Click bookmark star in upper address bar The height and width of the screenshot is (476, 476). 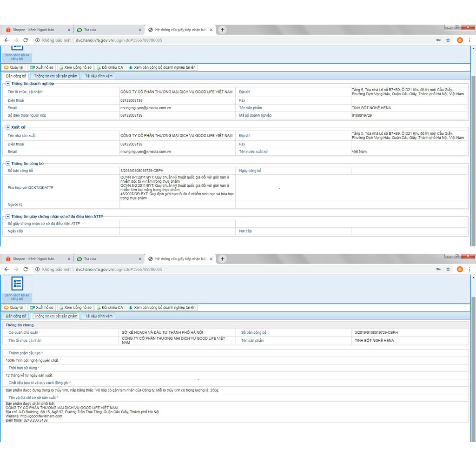[448, 40]
